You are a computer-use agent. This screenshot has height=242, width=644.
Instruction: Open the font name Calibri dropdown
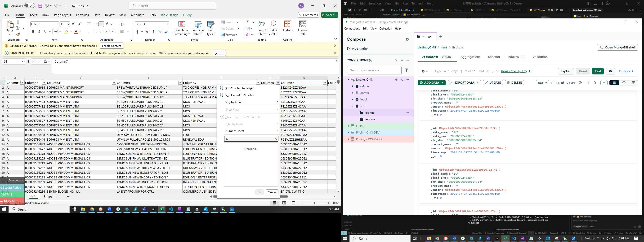click(58, 24)
